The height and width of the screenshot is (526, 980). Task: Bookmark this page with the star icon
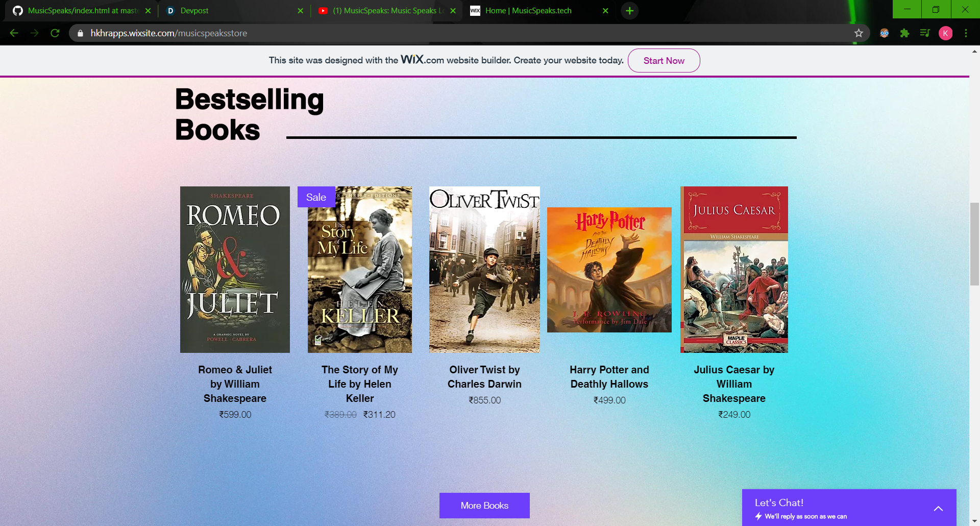coord(859,33)
